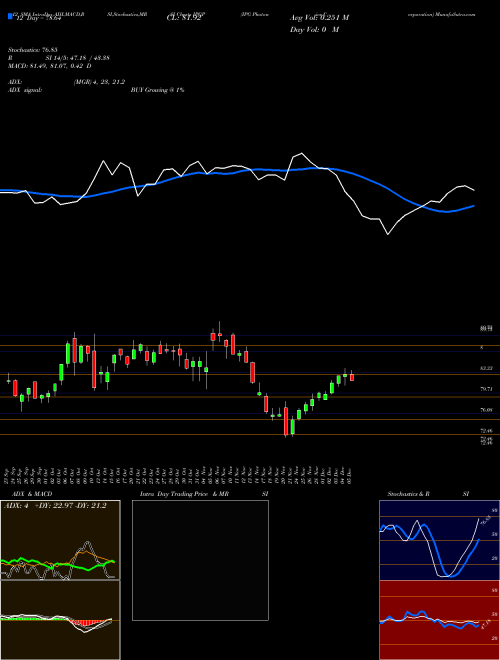This screenshot has width=500, height=660.
Task: Click the empty intraday trading price panel
Action: coord(200,560)
